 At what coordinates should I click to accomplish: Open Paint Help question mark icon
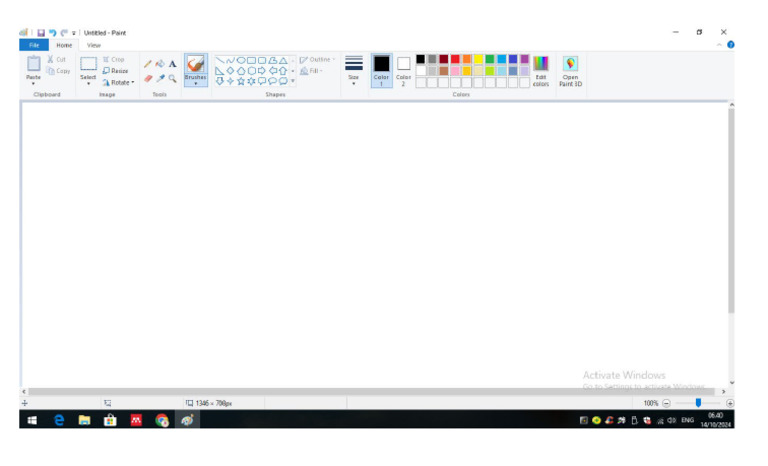pos(730,45)
